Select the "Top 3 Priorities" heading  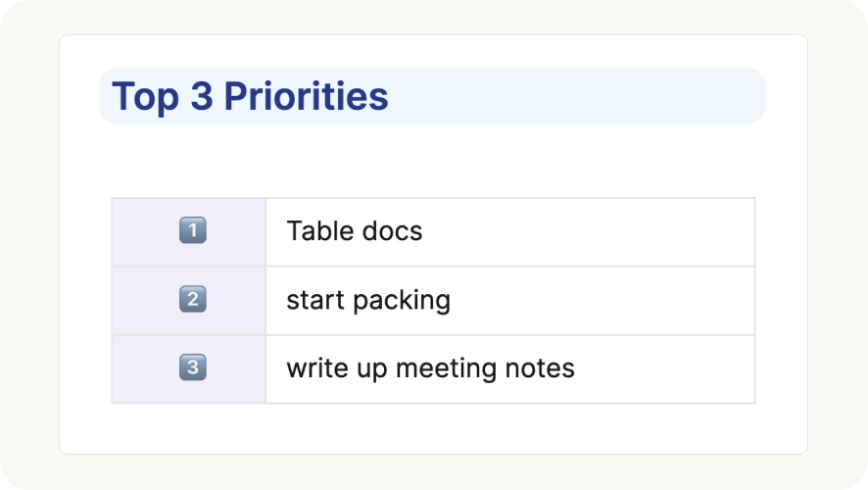click(x=250, y=96)
